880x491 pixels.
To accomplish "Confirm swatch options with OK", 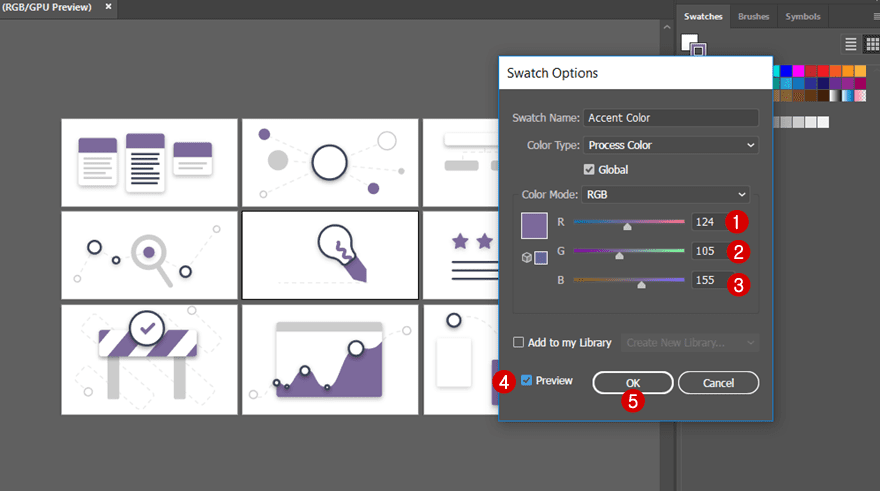I will coord(632,383).
